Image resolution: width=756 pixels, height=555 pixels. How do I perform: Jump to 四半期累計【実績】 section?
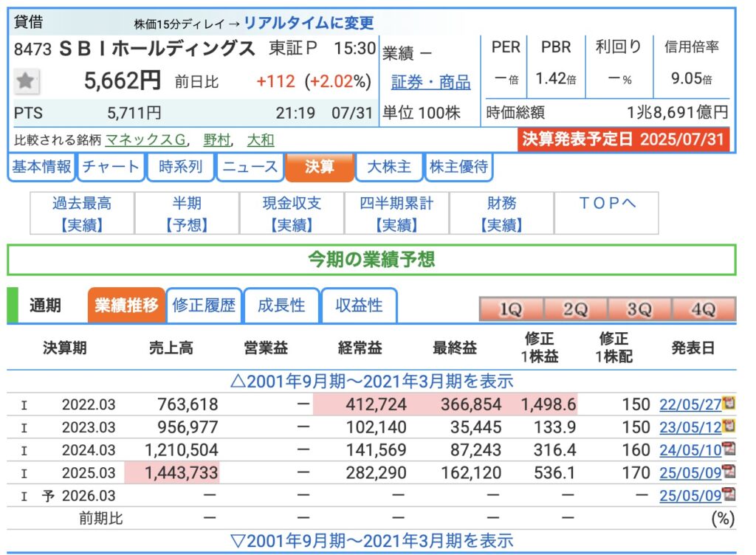coord(396,213)
